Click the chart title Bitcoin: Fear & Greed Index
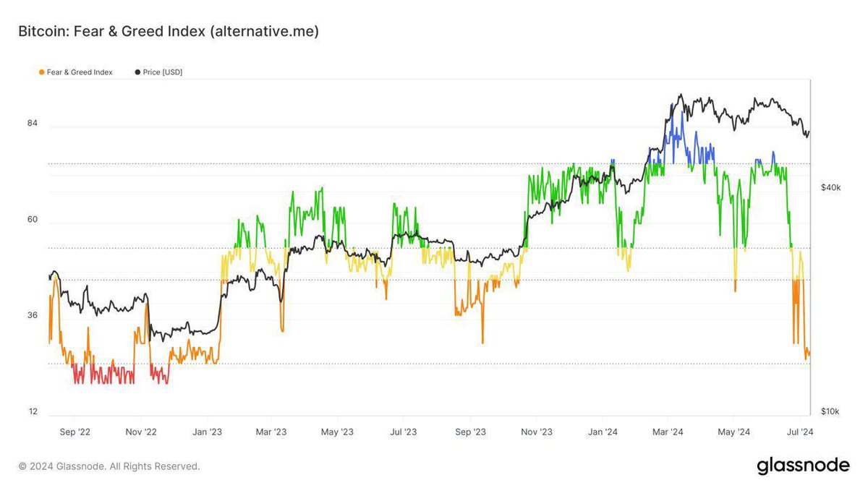Screen dimensions: 868x488 click(x=169, y=33)
